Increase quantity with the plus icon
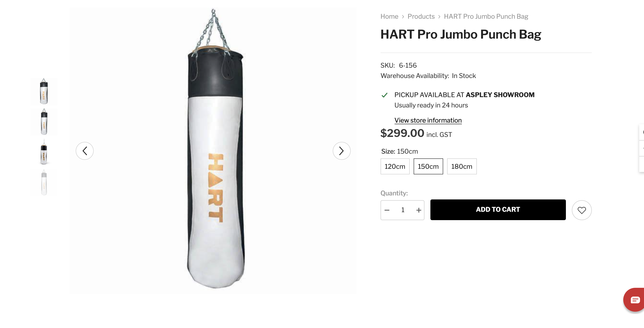644x328 pixels. tap(419, 210)
